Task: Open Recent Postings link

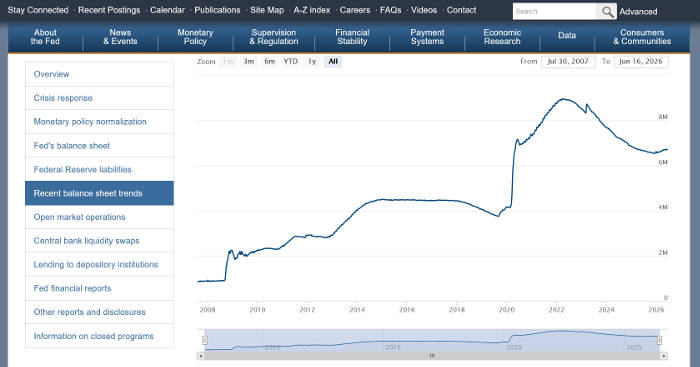Action: click(109, 10)
